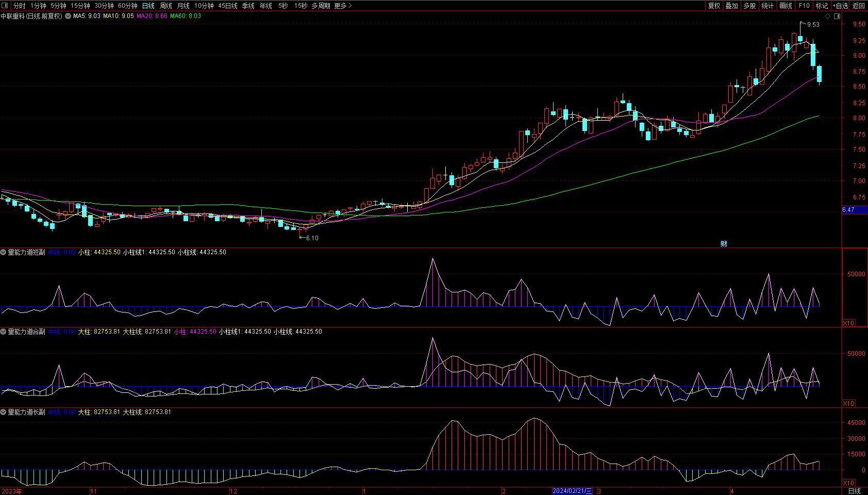Screen dimensions: 868x495
Task: Select the 60分钟 period tab
Action: 127,6
